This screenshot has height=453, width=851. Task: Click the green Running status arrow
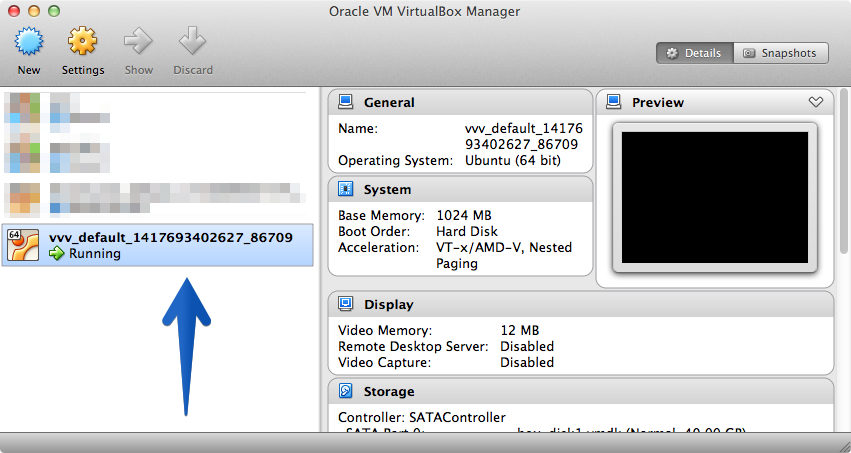(56, 253)
